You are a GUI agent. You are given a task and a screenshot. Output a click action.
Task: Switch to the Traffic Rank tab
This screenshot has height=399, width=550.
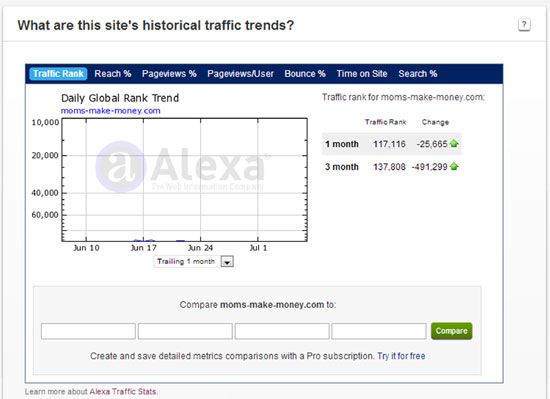click(58, 74)
